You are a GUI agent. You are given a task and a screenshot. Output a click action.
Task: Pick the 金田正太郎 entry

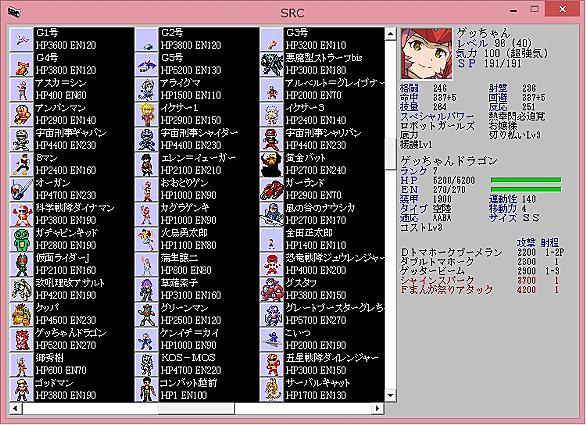click(x=322, y=240)
